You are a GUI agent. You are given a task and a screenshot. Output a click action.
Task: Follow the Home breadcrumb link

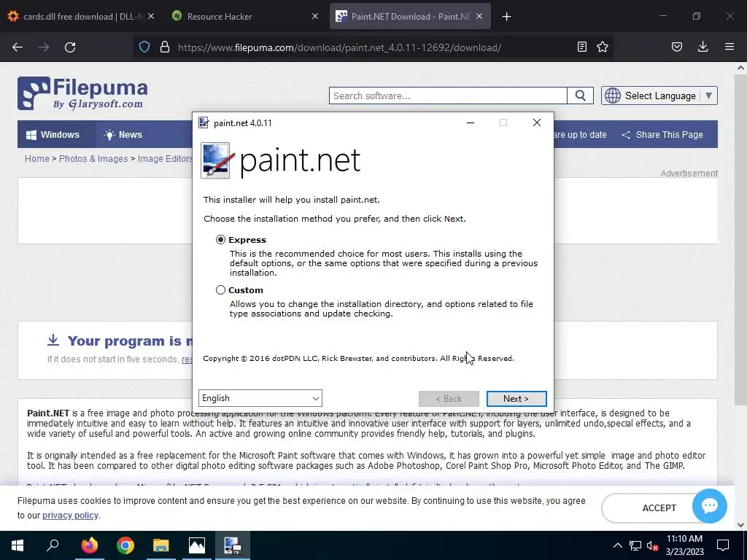pyautogui.click(x=37, y=158)
